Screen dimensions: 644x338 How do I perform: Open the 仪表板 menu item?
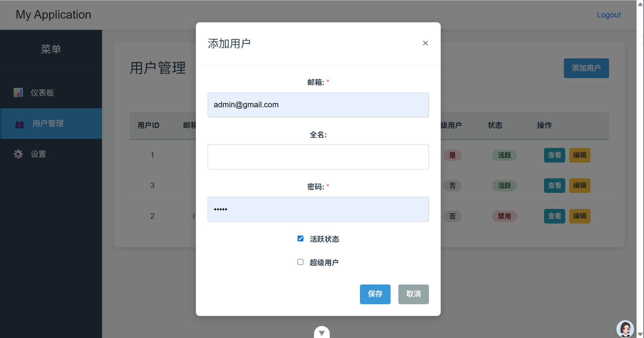[x=42, y=93]
